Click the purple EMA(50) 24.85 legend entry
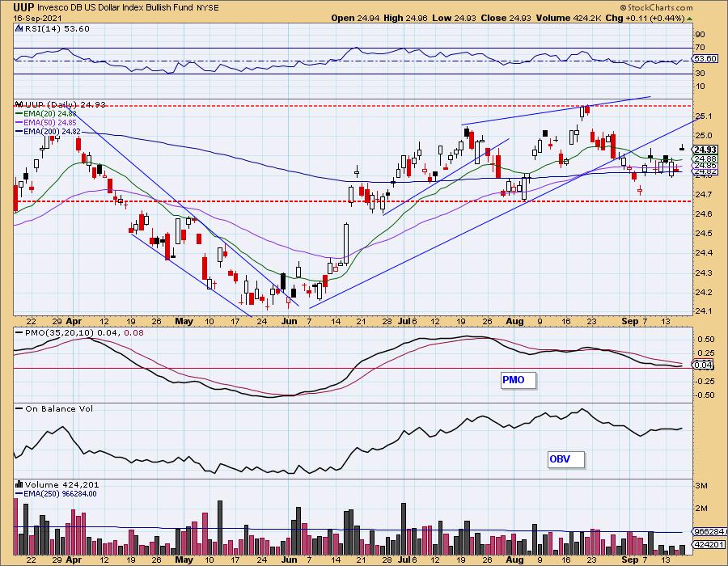 45,122
